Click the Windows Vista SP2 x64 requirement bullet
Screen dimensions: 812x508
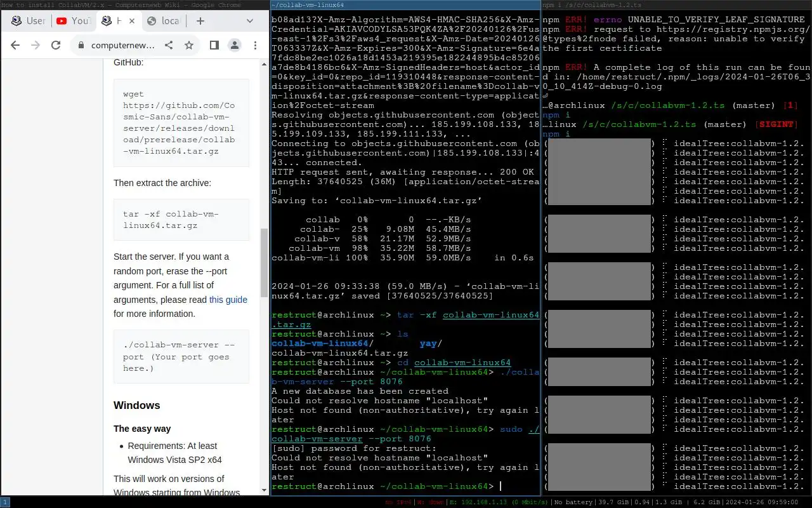(175, 453)
